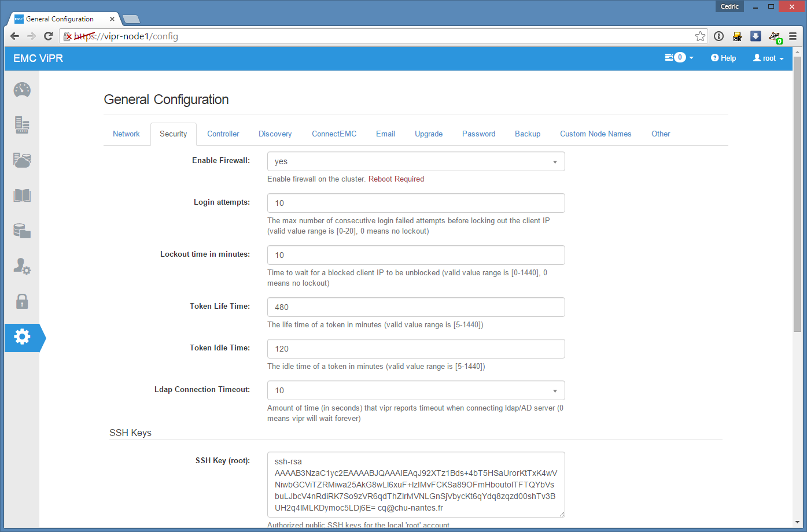Viewport: 807px width, 532px height.
Task: Open the Dashboard gauge icon in sidebar
Action: [x=22, y=90]
